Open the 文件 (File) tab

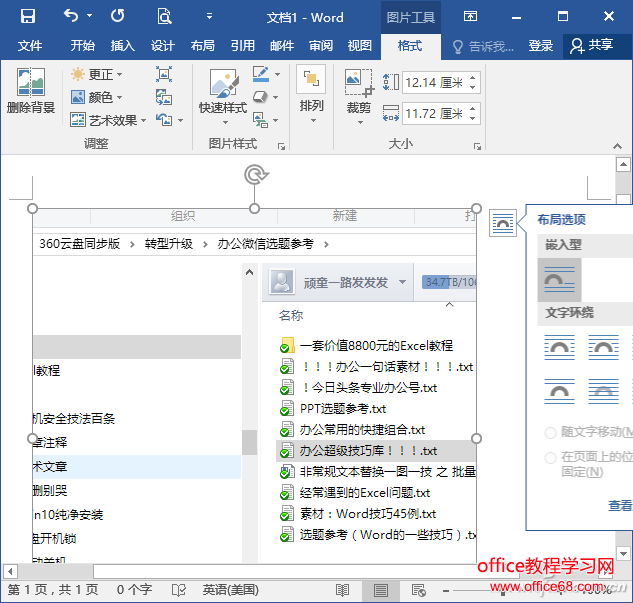coord(30,46)
